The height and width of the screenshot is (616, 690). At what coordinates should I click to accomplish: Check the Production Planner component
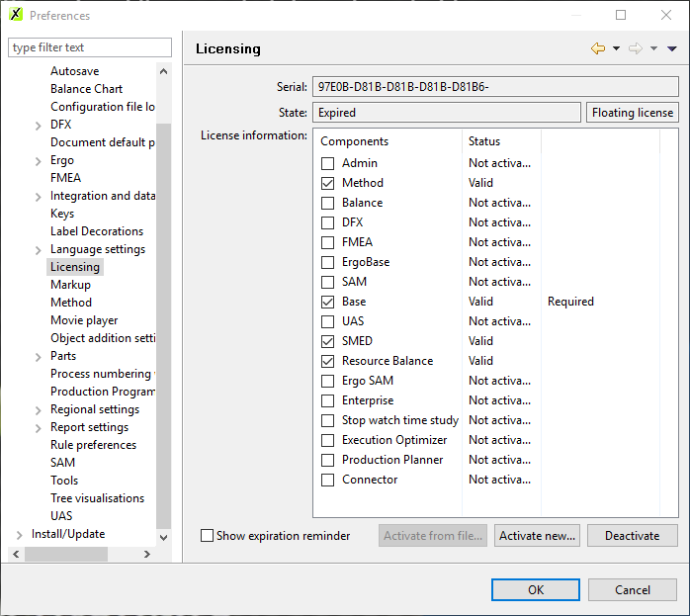327,460
